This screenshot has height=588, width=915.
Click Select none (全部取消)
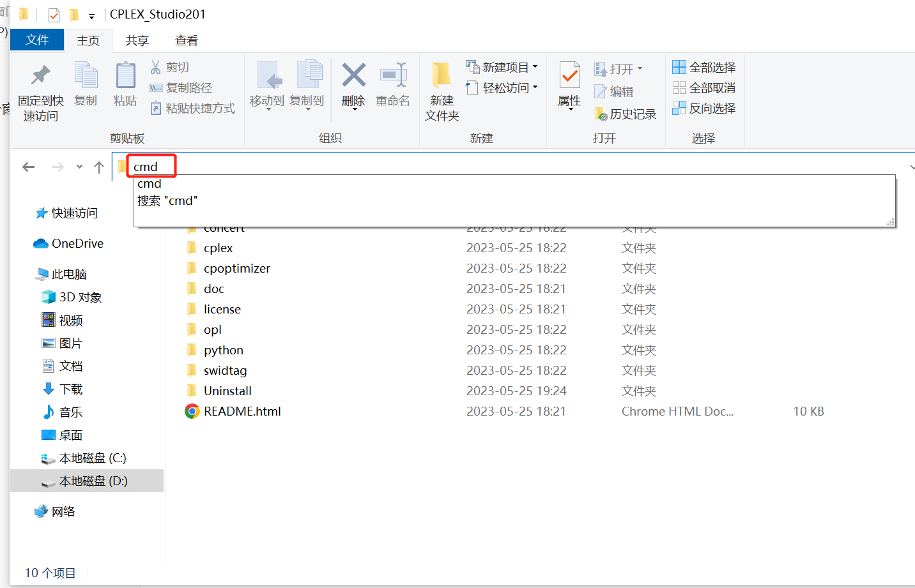pos(704,87)
